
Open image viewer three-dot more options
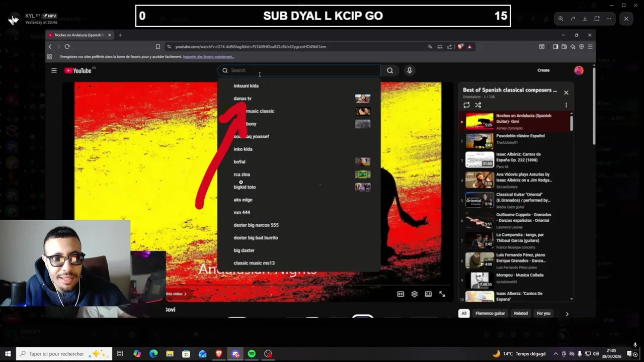coord(609,19)
